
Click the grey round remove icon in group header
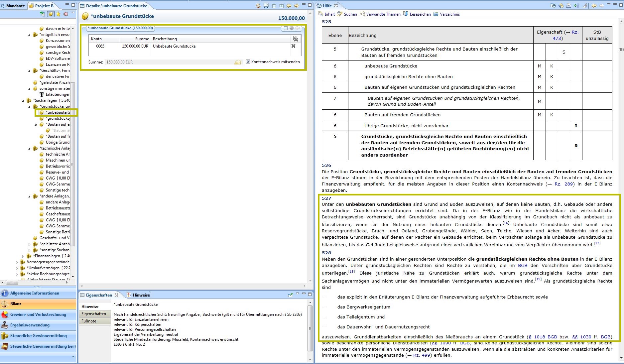[x=292, y=28]
